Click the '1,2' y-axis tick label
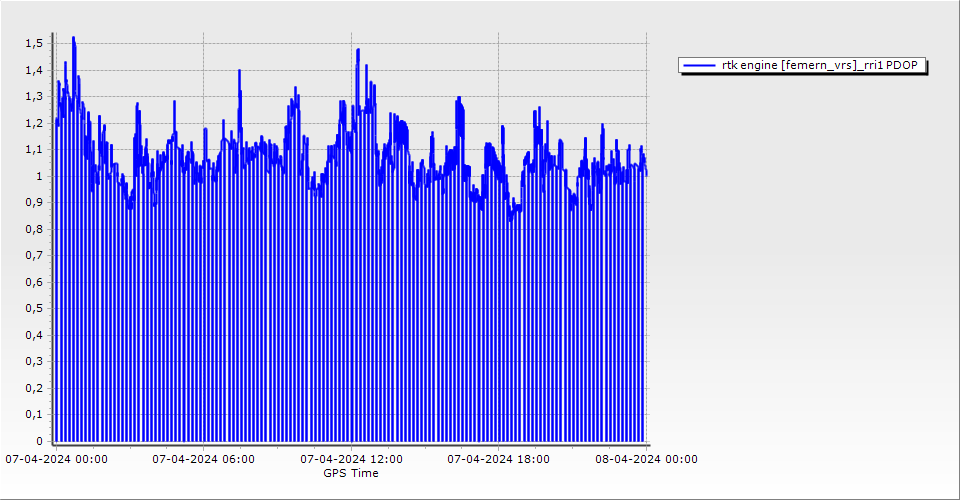The height and width of the screenshot is (500, 960). tap(33, 123)
